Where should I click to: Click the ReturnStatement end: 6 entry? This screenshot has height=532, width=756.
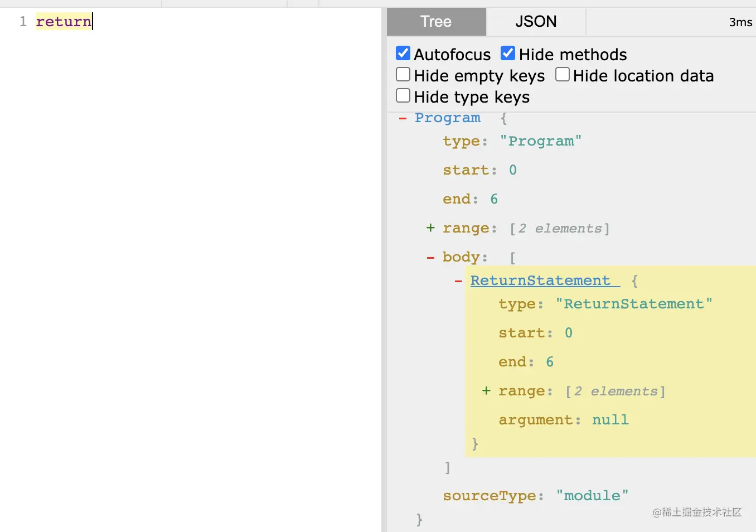pyautogui.click(x=526, y=362)
